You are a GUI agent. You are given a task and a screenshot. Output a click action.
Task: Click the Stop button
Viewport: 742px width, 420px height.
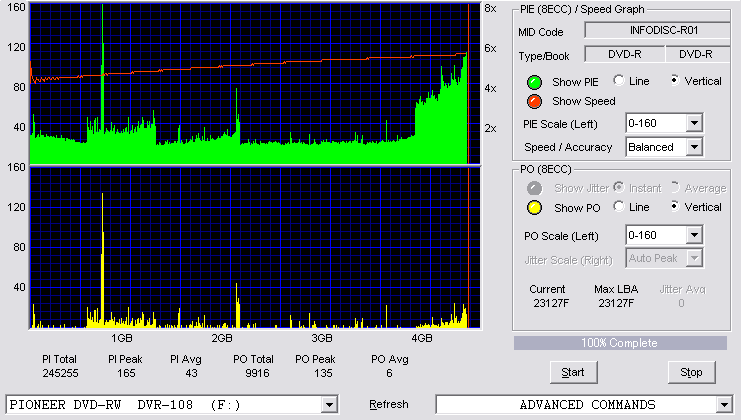[691, 373]
